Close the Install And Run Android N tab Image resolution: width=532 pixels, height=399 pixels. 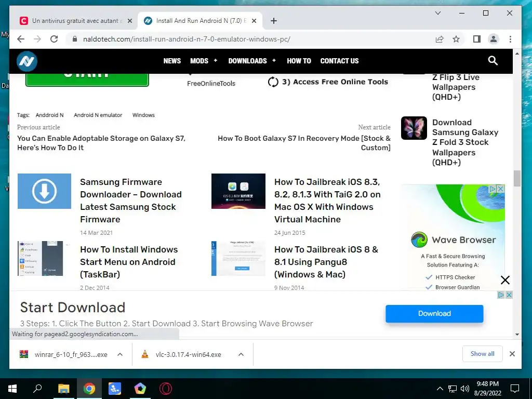254,21
